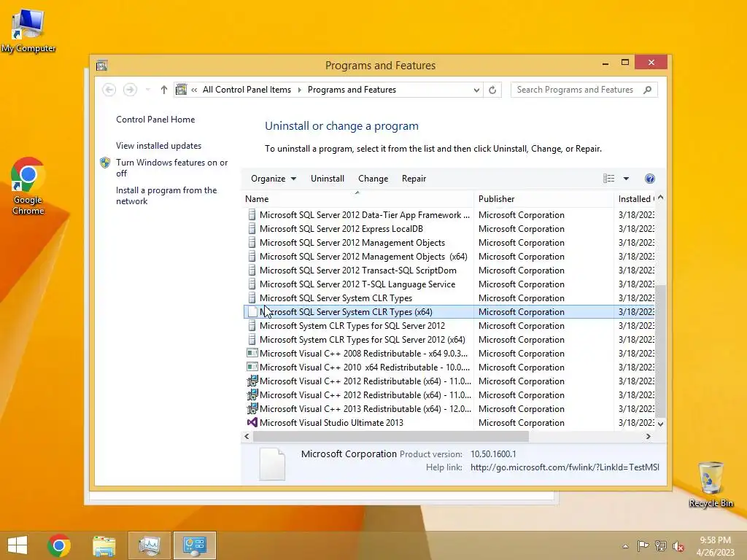The image size is (747, 560).
Task: Click the Forward navigation arrow
Action: [x=130, y=90]
